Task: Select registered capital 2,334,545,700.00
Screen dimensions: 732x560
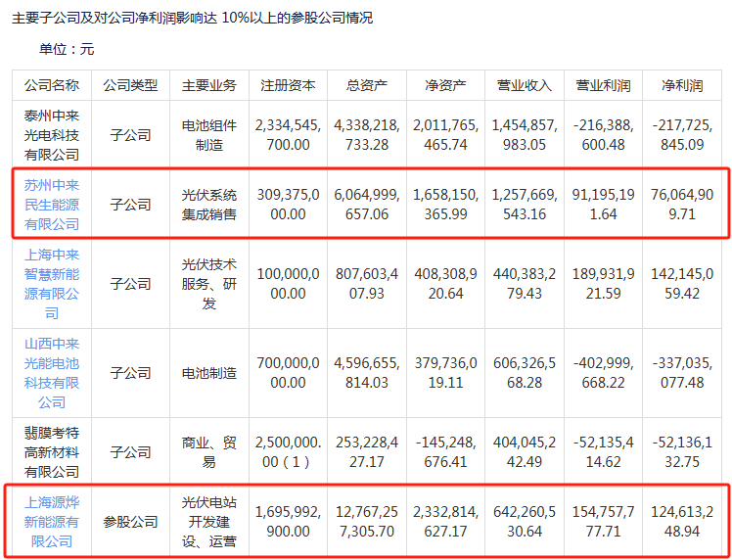Action: pyautogui.click(x=288, y=135)
